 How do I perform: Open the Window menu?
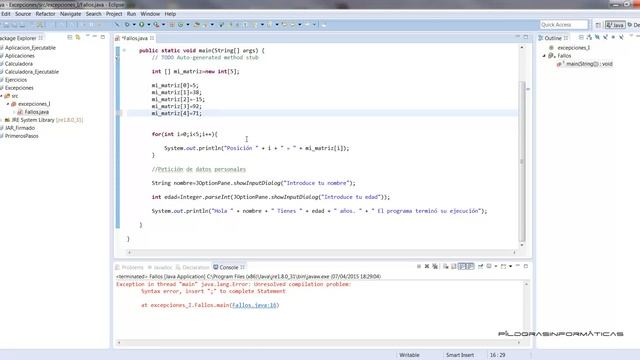click(x=150, y=14)
